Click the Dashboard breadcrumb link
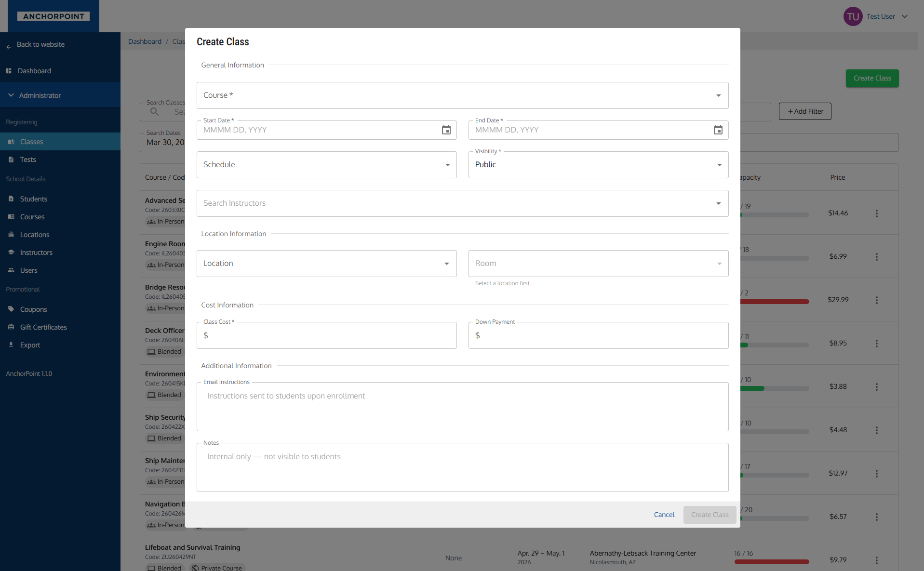This screenshot has height=571, width=924. 145,41
